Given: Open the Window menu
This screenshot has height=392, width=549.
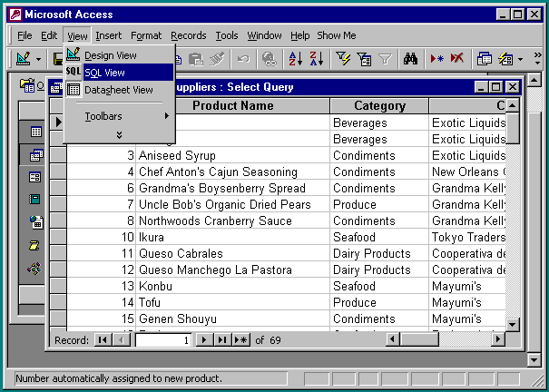Looking at the screenshot, I should coord(264,35).
